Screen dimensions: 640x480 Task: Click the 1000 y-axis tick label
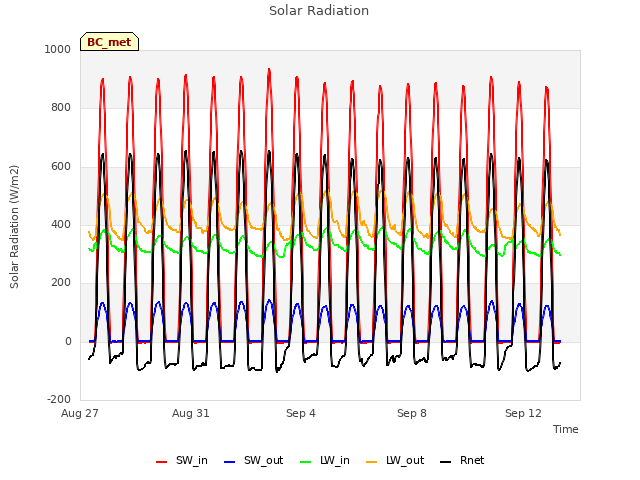58,49
